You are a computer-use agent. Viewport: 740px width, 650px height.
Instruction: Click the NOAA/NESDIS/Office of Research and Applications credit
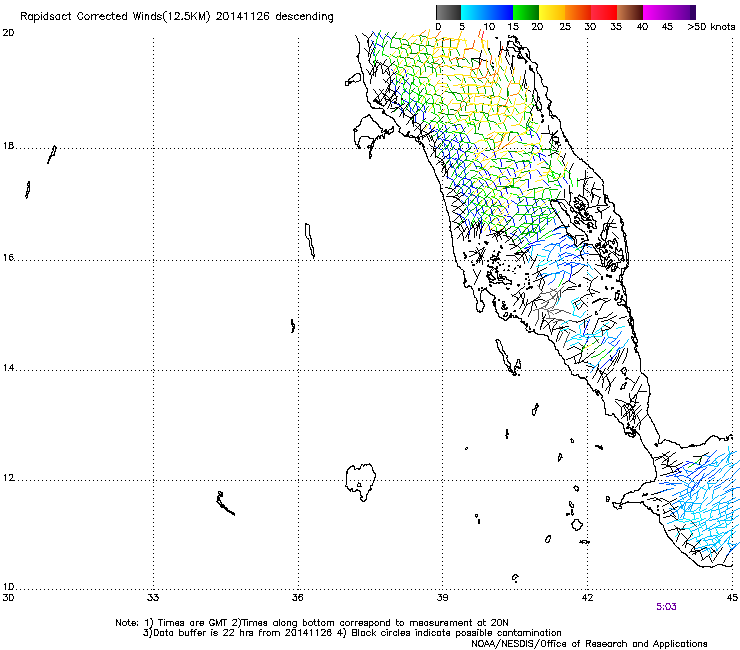pyautogui.click(x=589, y=644)
